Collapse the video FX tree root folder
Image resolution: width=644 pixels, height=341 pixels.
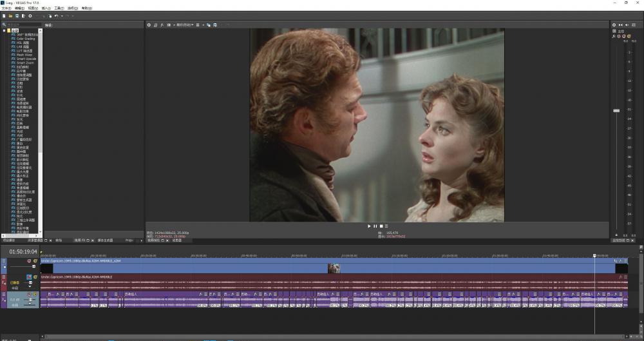pyautogui.click(x=4, y=30)
